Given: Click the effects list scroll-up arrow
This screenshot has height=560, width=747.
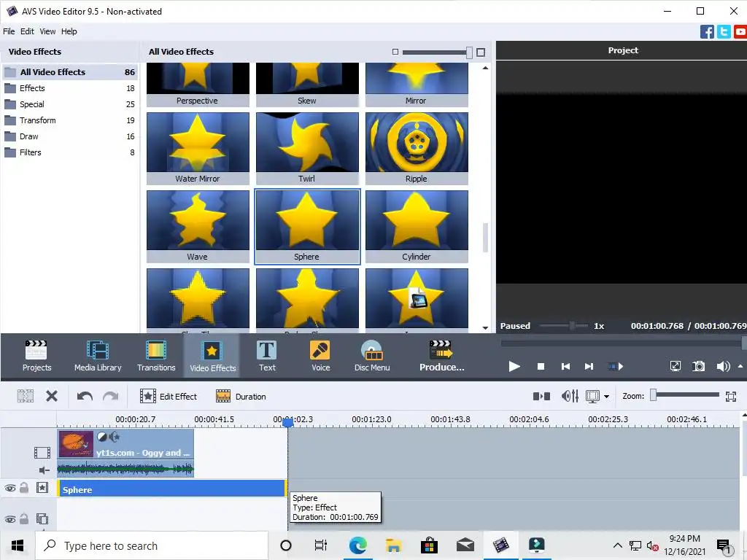Looking at the screenshot, I should point(485,68).
